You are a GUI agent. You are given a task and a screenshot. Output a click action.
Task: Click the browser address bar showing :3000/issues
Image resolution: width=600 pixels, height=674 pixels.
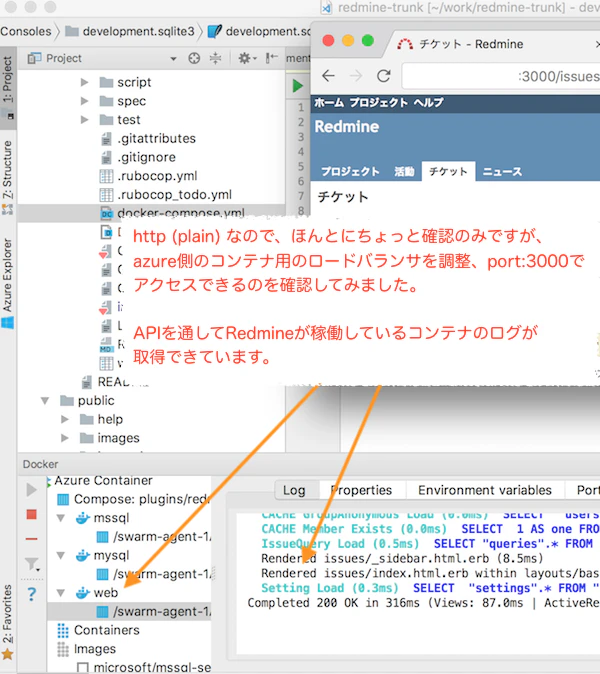pos(501,77)
